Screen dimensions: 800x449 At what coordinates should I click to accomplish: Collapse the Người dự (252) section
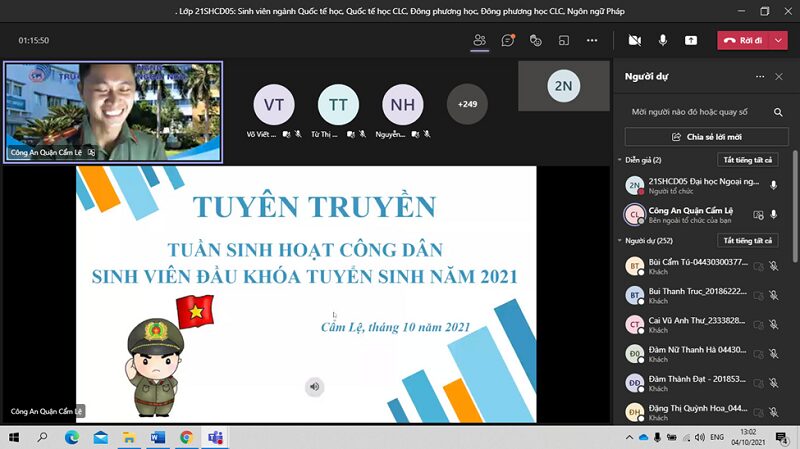point(619,241)
